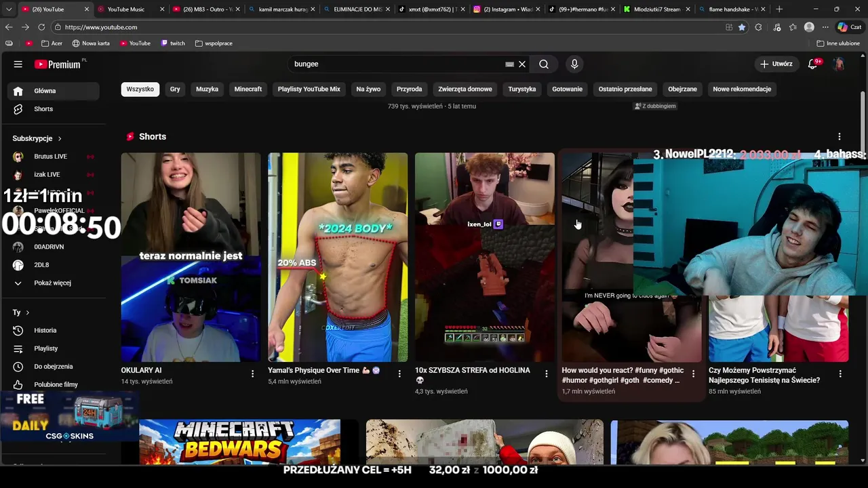Open the wspolprace bookmarks folder
The image size is (868, 488).
[x=214, y=43]
